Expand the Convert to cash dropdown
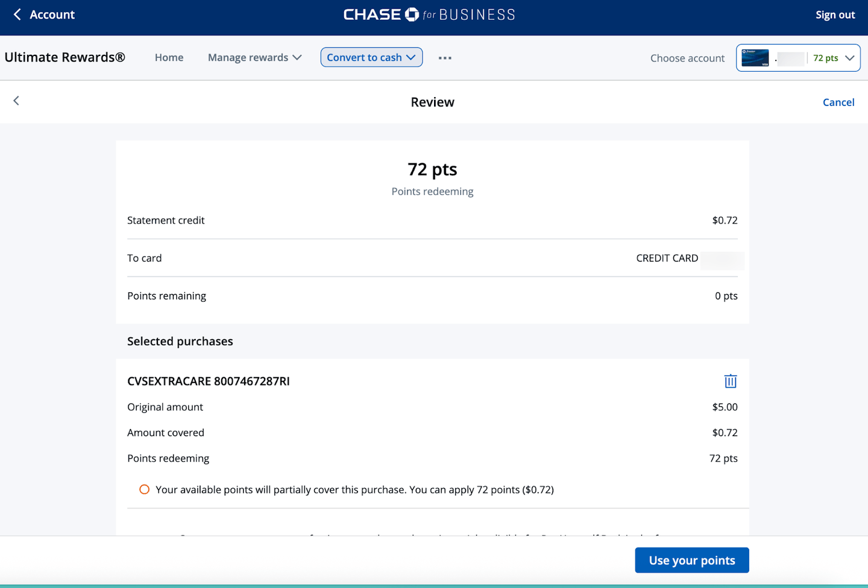This screenshot has width=868, height=588. 371,57
